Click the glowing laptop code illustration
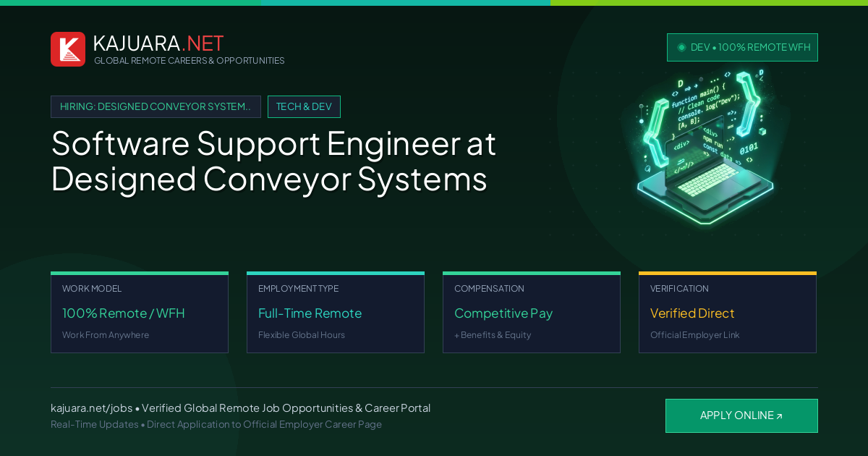Image resolution: width=868 pixels, height=456 pixels. point(704,145)
